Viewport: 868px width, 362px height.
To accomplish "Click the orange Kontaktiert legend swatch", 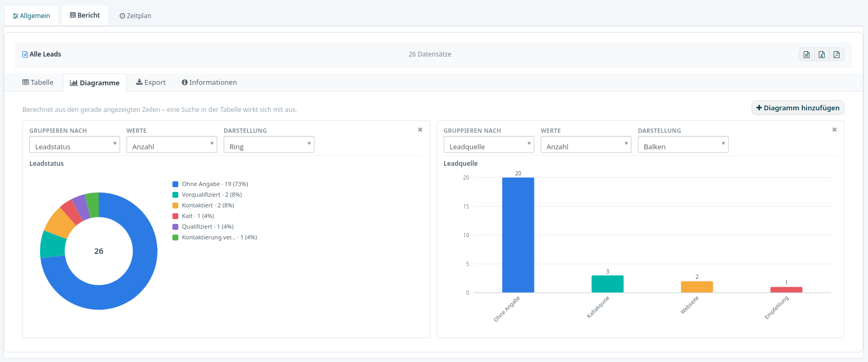I will tap(175, 205).
